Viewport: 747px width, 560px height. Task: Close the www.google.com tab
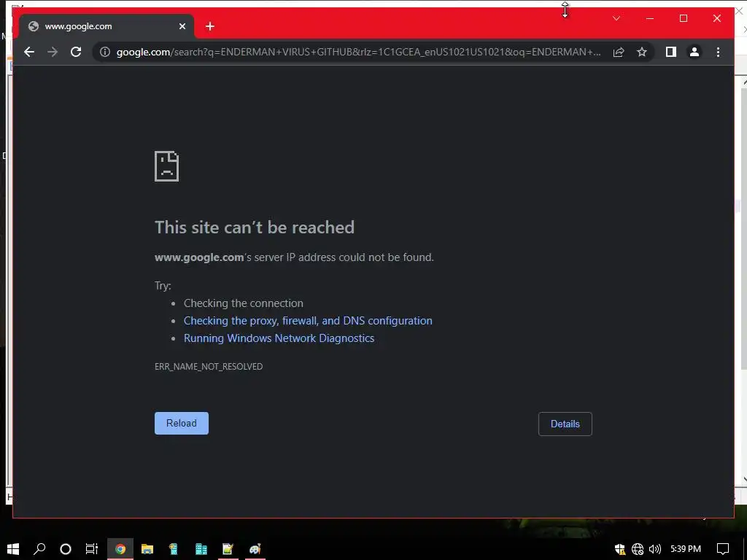[x=182, y=27]
